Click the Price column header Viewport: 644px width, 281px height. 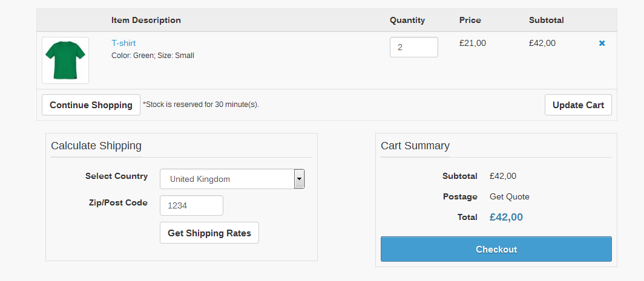point(470,20)
